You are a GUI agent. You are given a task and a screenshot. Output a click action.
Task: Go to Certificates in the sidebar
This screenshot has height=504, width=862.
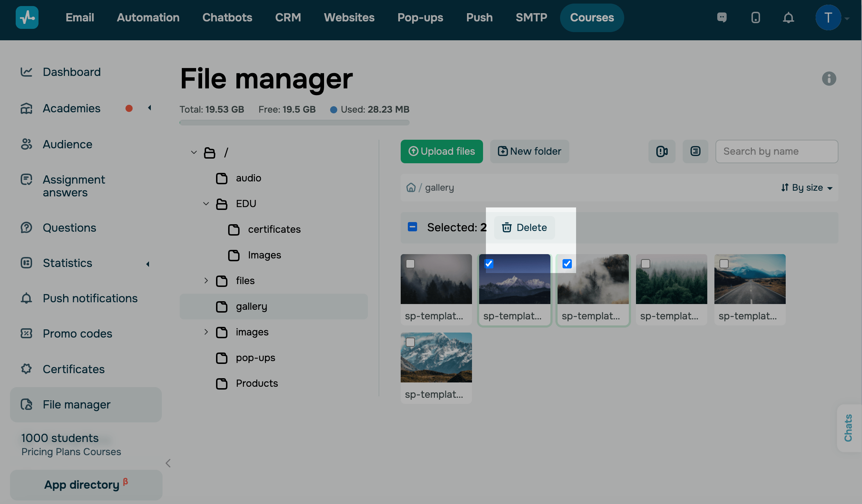point(73,369)
